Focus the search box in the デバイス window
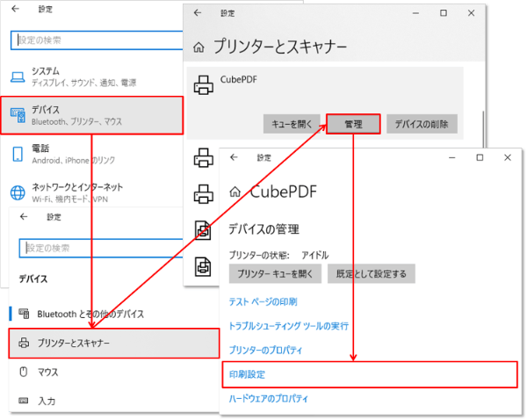Viewport: 527px width, 420px height. (101, 248)
